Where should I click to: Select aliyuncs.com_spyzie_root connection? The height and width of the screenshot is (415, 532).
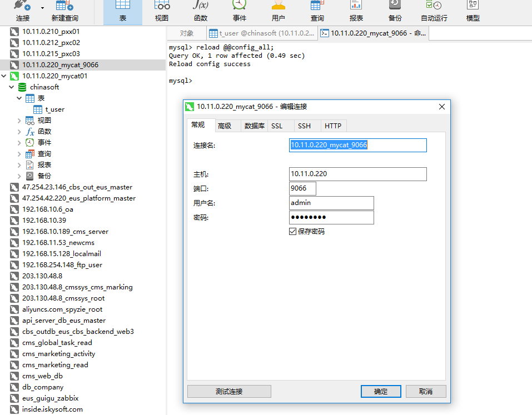62,309
